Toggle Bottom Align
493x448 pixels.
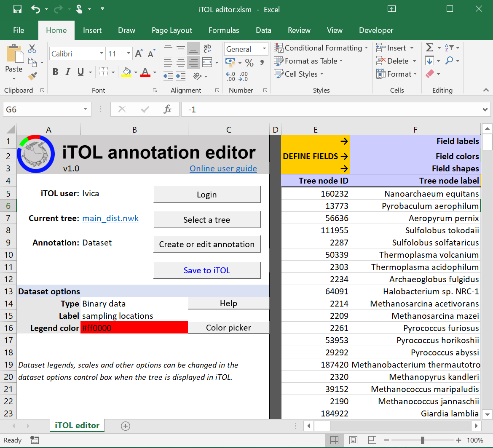pyautogui.click(x=193, y=48)
